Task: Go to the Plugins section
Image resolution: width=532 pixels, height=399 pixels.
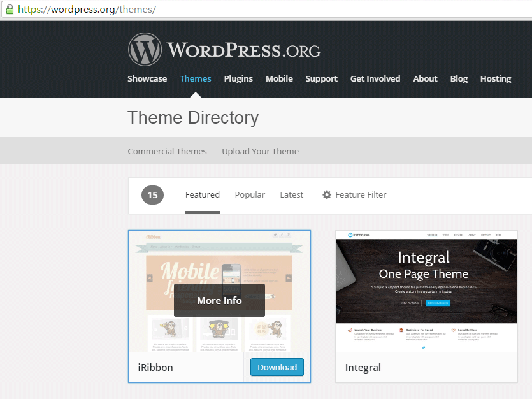Action: [x=238, y=78]
